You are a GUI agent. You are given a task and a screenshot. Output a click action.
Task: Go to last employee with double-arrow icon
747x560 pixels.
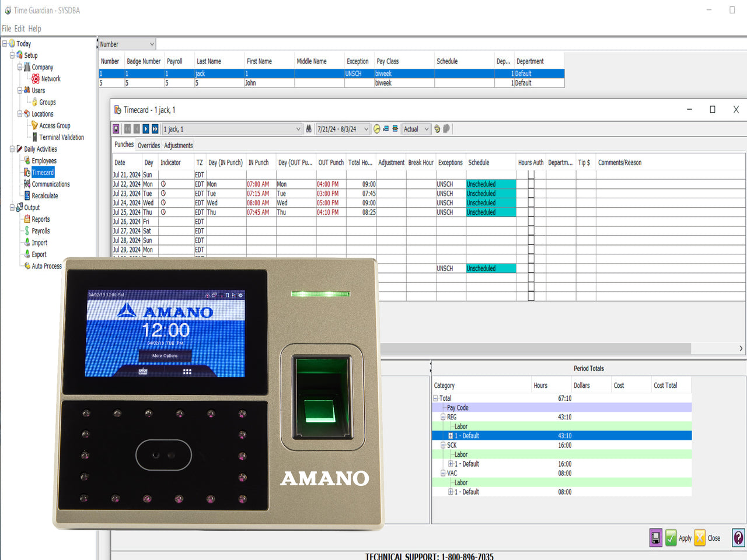click(155, 129)
